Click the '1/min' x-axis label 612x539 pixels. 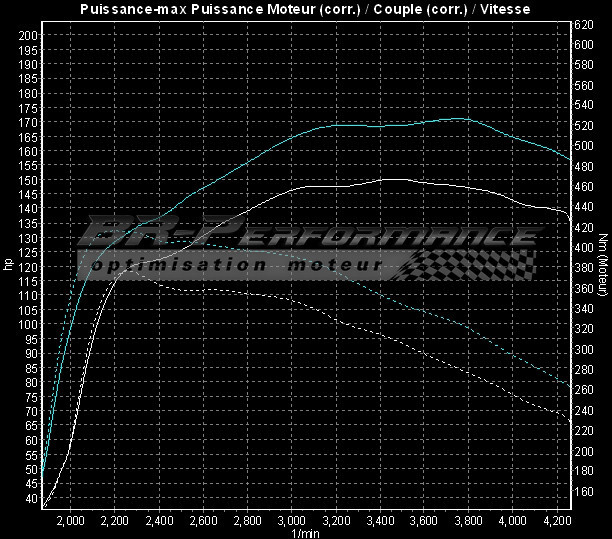coord(306,532)
